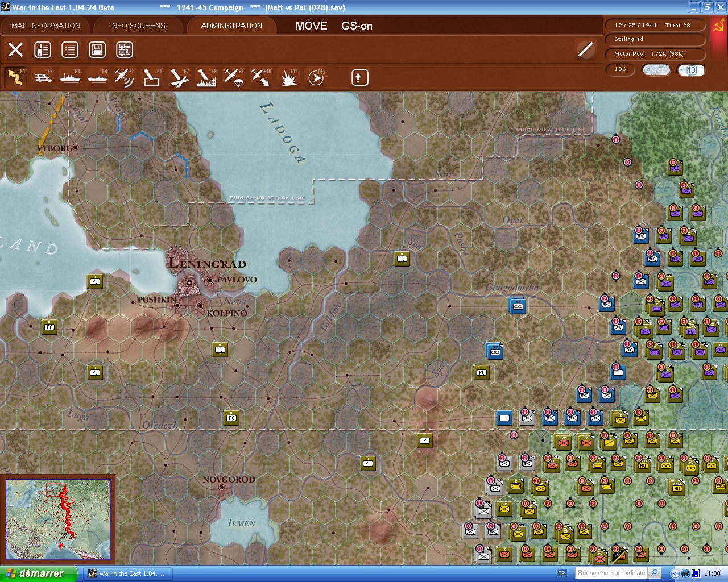Open the brick-pattern grid screen icon
This screenshot has height=582, width=728.
[125, 49]
